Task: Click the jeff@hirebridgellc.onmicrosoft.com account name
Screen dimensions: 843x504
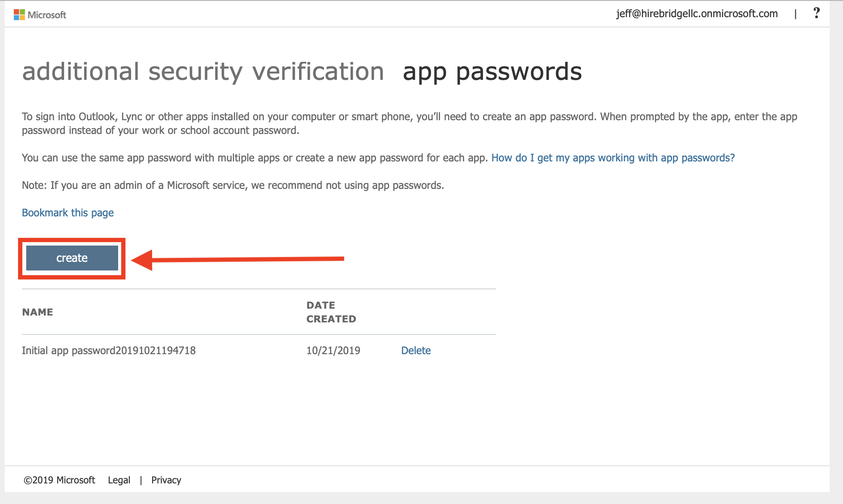Action: point(696,14)
